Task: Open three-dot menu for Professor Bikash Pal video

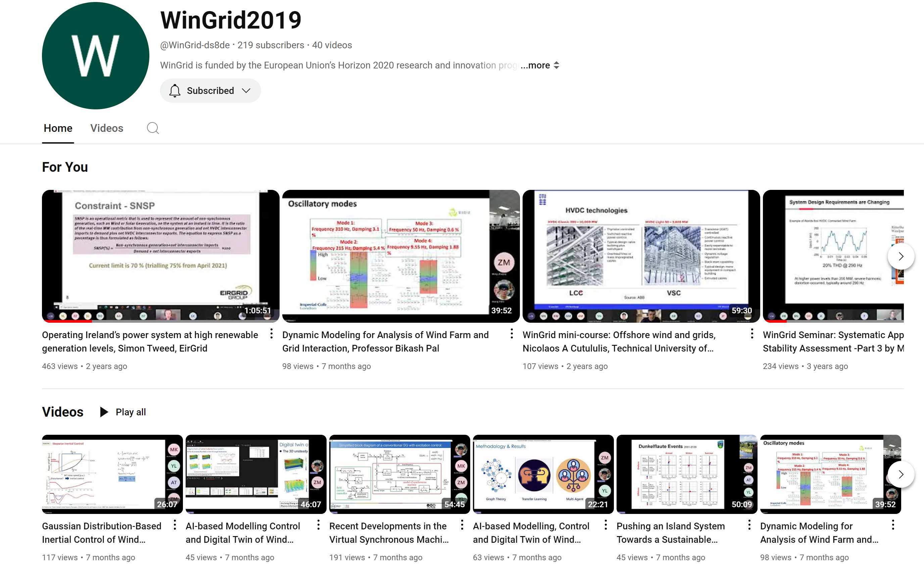Action: point(512,334)
